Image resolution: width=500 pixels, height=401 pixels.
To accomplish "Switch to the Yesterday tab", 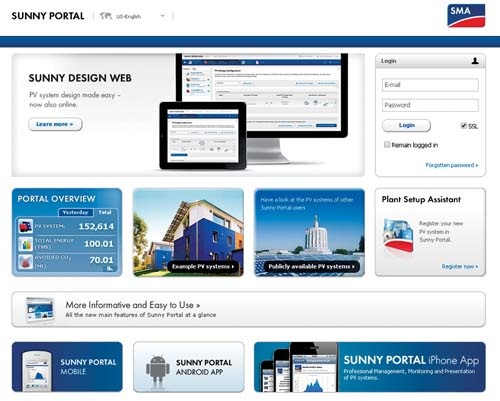I will tap(75, 212).
